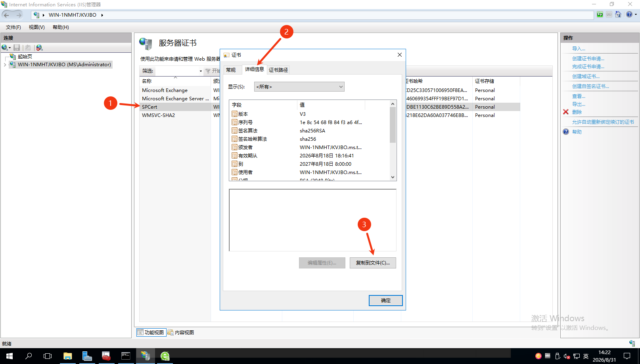Expand the WIN-1NMHTJKVJBO server tree node

pos(5,65)
